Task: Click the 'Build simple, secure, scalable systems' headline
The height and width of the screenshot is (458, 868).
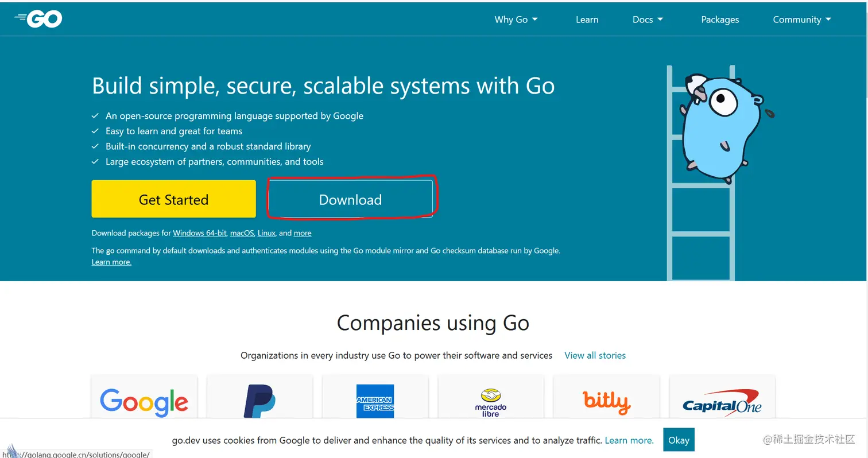Action: click(x=323, y=86)
